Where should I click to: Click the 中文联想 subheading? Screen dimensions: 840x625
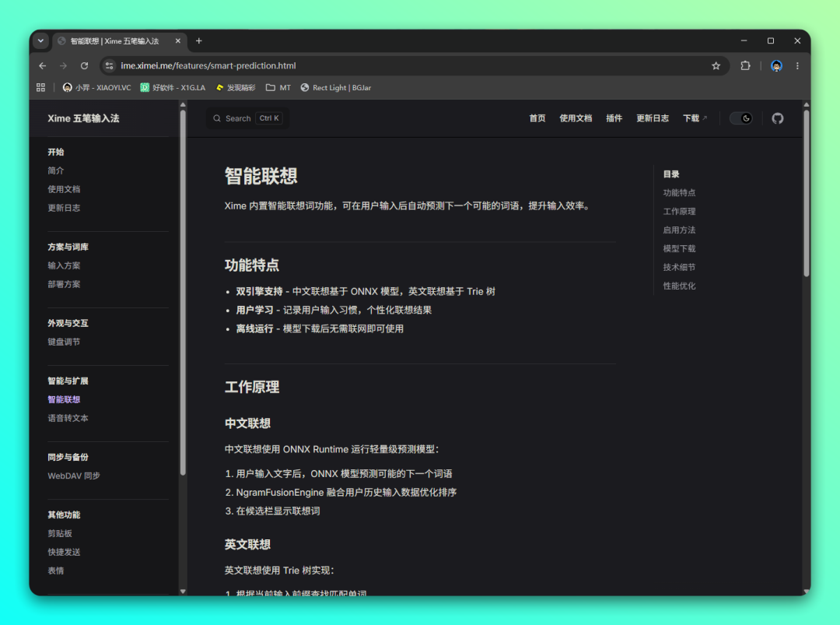pos(247,423)
